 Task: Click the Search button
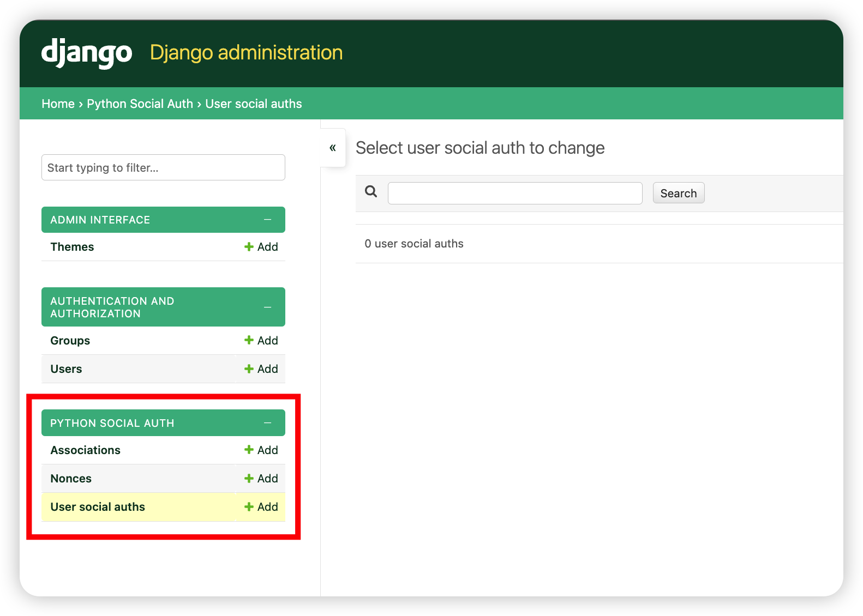pyautogui.click(x=679, y=193)
